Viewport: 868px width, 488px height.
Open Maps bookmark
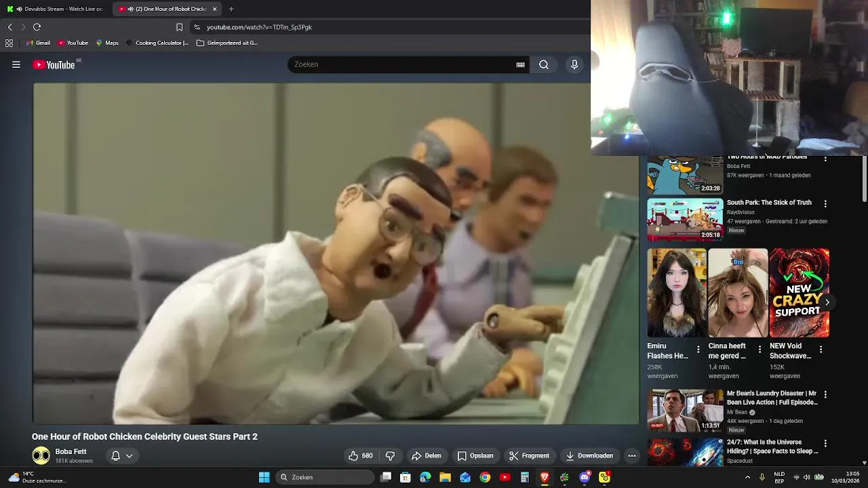(x=107, y=43)
